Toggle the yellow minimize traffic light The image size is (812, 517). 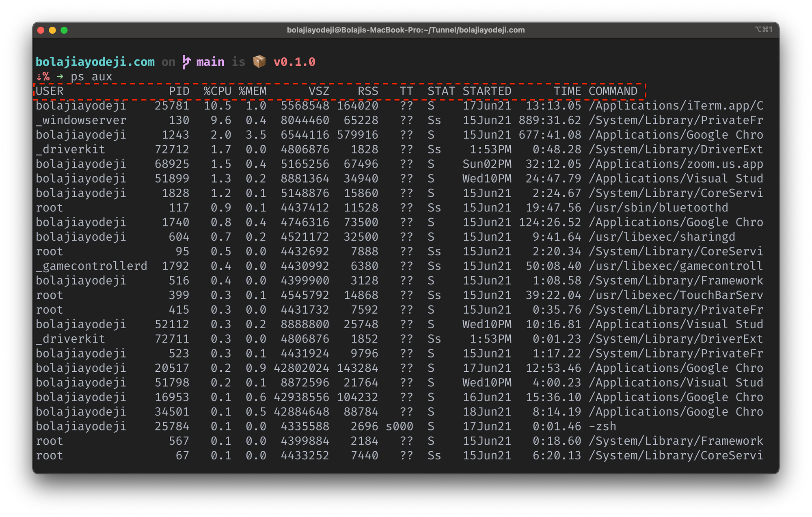[x=52, y=30]
